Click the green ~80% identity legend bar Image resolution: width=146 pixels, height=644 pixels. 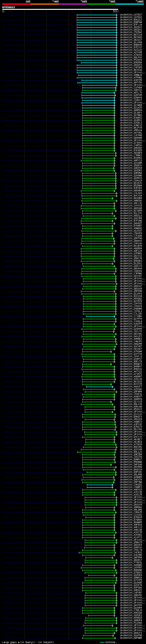point(101,4)
